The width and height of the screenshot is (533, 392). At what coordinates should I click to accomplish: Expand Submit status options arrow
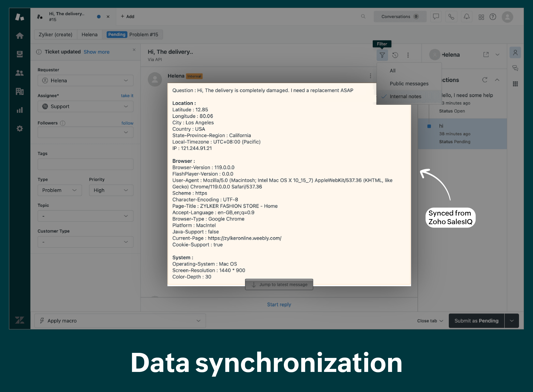512,321
